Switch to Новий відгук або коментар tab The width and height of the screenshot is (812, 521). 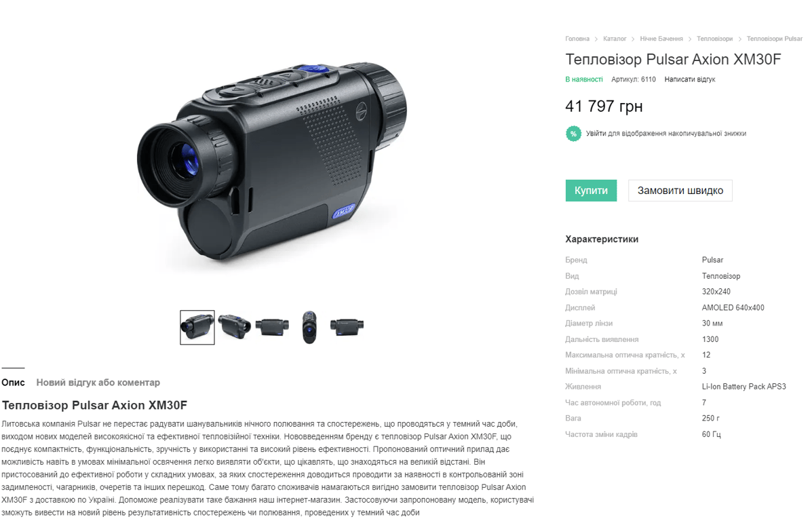[x=98, y=383]
